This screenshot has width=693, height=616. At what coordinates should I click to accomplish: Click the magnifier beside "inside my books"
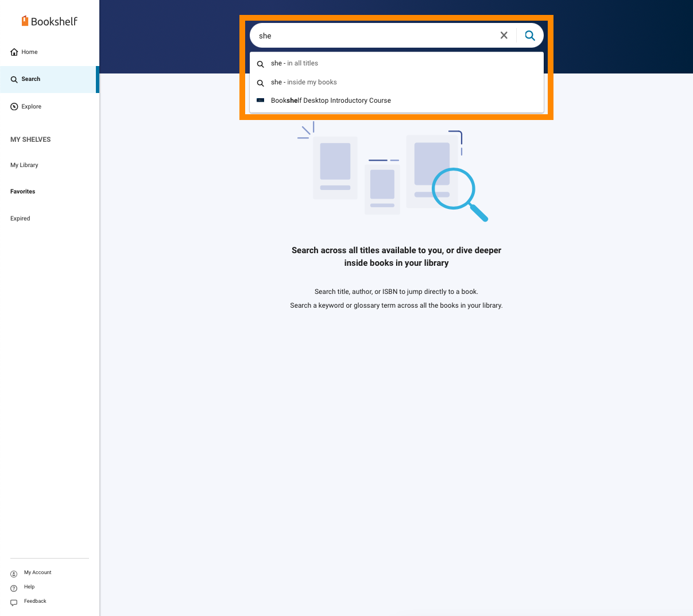click(260, 83)
